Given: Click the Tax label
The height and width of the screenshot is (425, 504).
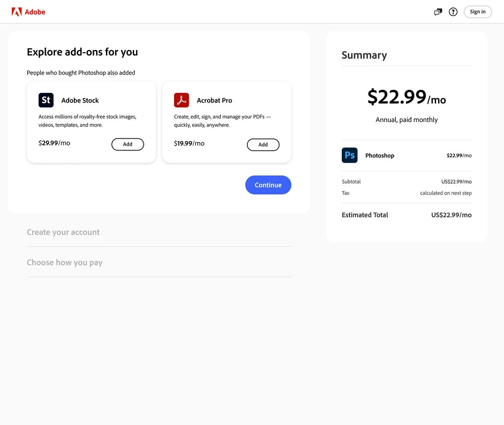Looking at the screenshot, I should pos(345,193).
